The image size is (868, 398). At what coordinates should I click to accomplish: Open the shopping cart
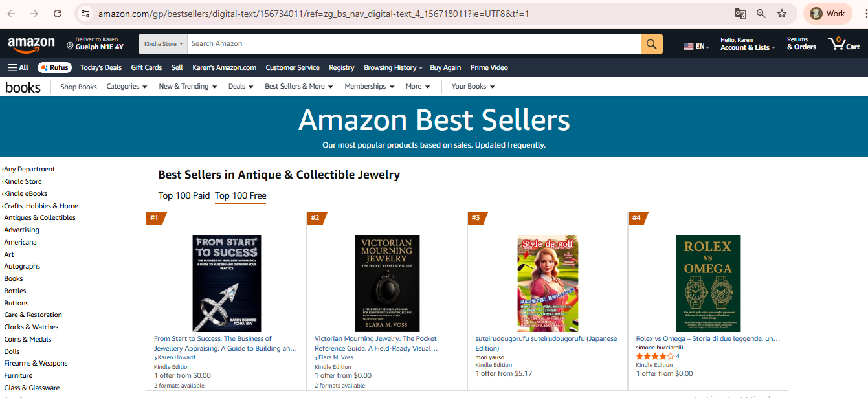[843, 44]
